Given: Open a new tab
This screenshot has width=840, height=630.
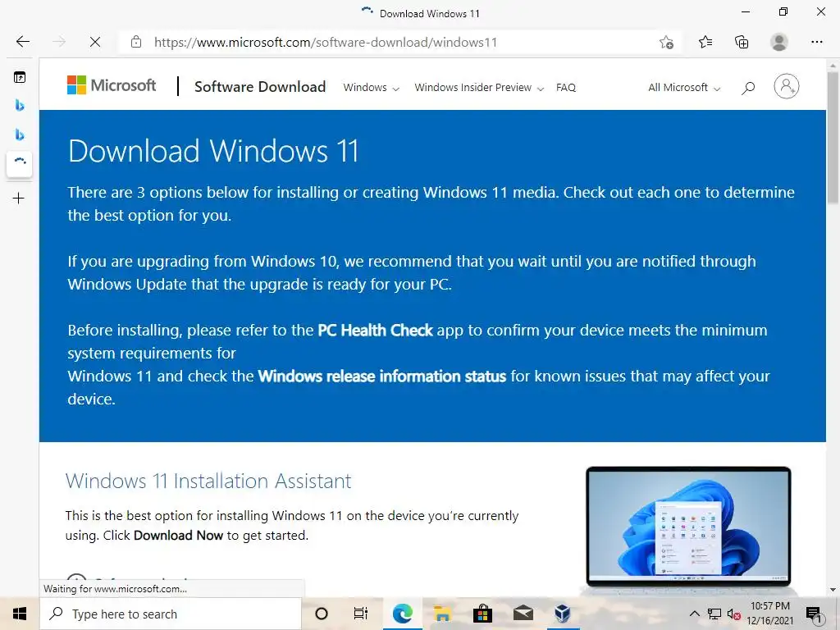Looking at the screenshot, I should tap(19, 199).
